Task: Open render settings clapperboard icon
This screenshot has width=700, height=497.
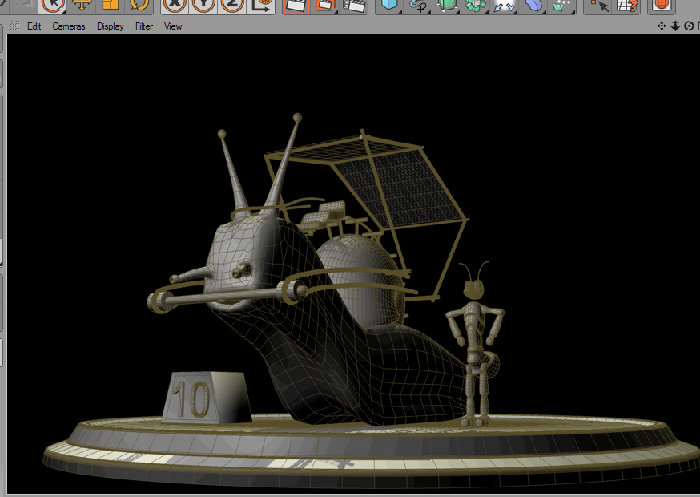Action: pos(354,6)
